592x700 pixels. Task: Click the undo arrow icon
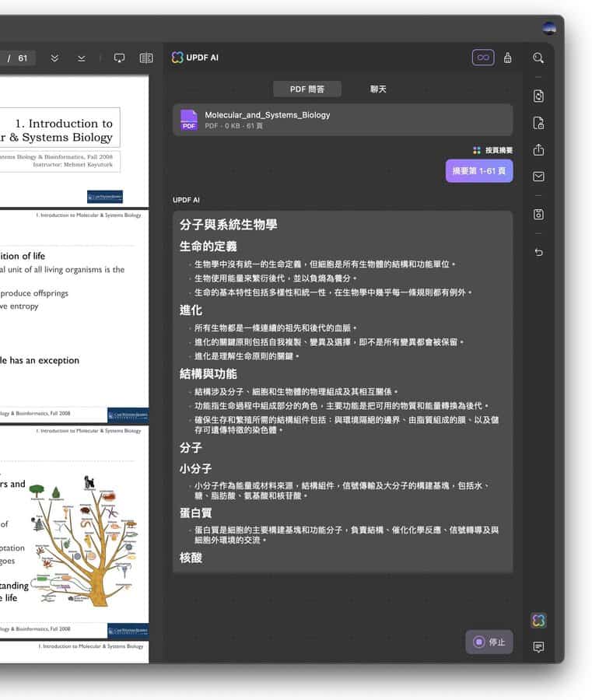tap(538, 252)
